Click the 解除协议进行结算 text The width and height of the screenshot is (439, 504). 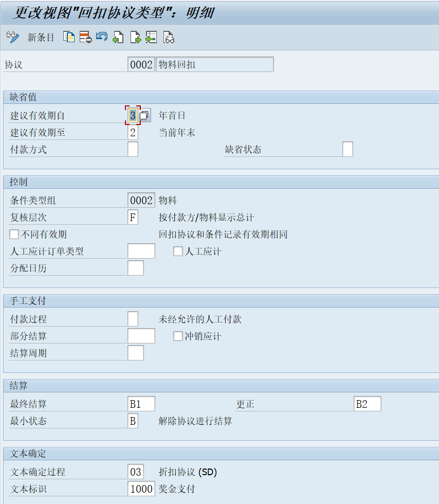point(195,421)
